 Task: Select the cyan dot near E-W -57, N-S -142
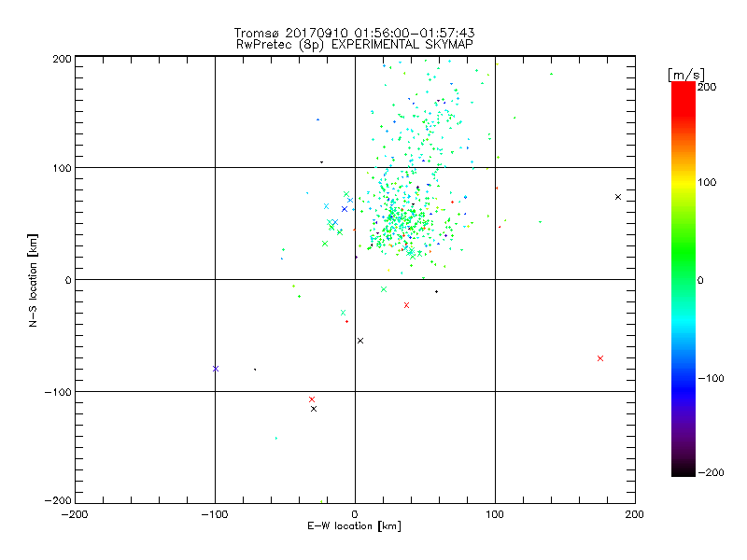coord(275,438)
